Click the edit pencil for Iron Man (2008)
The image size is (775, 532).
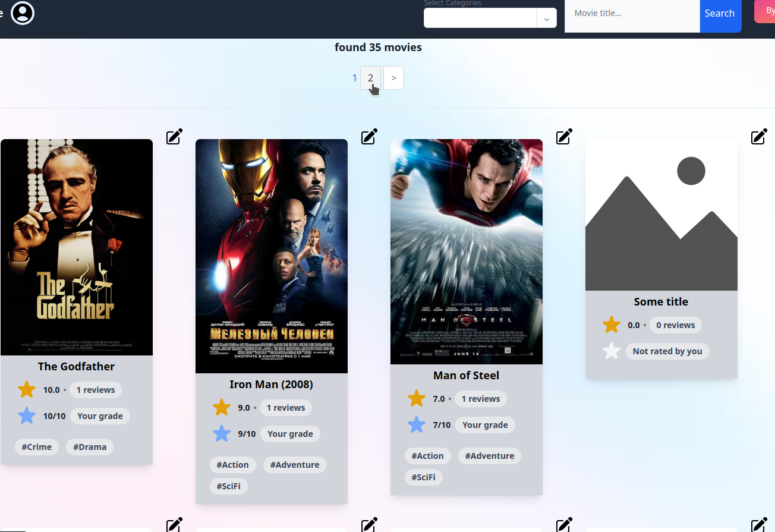point(369,136)
